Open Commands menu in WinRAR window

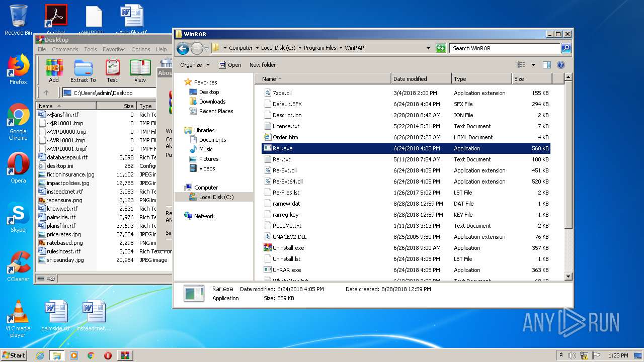(x=65, y=49)
